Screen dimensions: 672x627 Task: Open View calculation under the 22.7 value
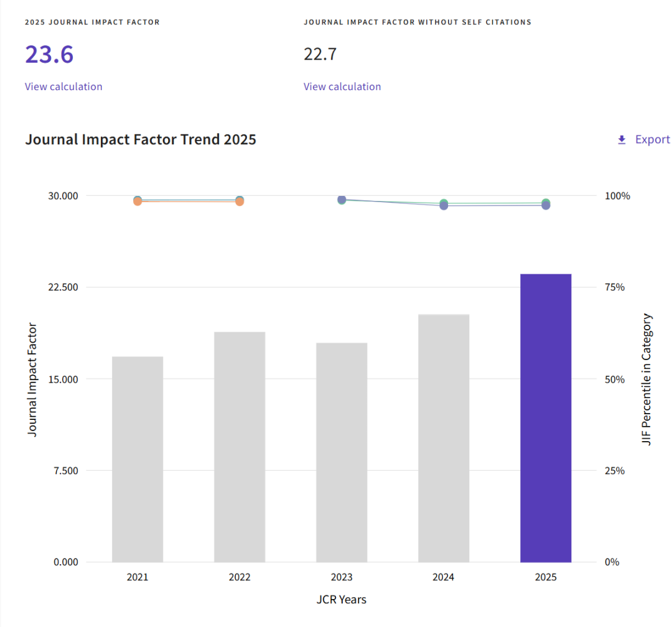pos(342,86)
